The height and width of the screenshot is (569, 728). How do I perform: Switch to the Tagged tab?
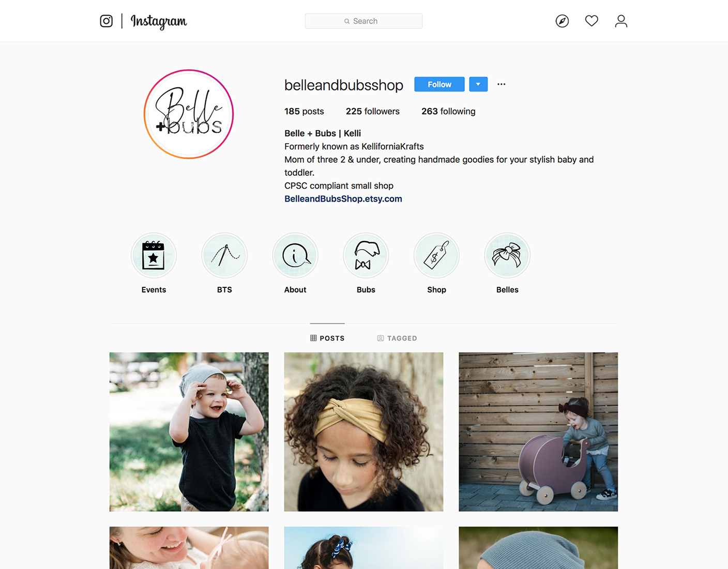[x=397, y=338]
